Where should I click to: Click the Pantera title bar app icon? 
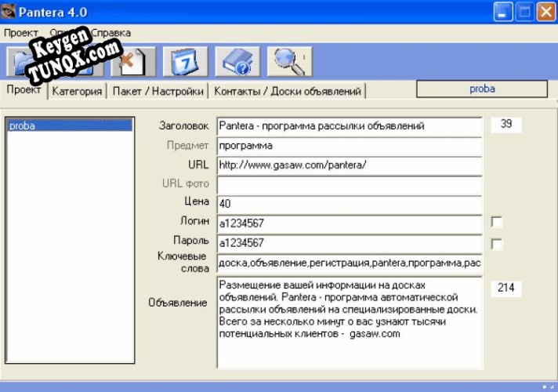coord(8,12)
